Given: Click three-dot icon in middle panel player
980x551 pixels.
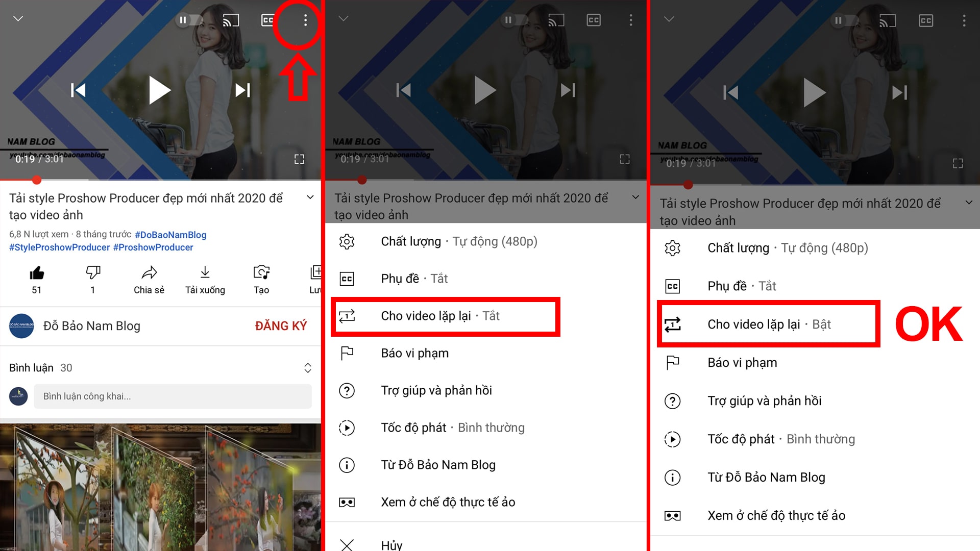Looking at the screenshot, I should tap(631, 20).
